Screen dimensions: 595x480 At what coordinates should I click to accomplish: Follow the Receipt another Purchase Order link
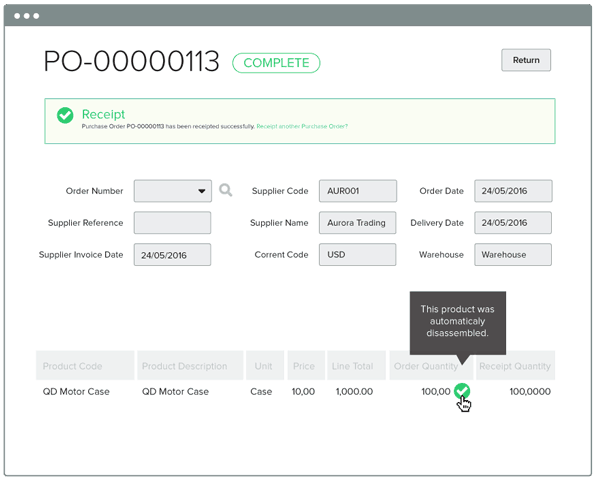(302, 126)
